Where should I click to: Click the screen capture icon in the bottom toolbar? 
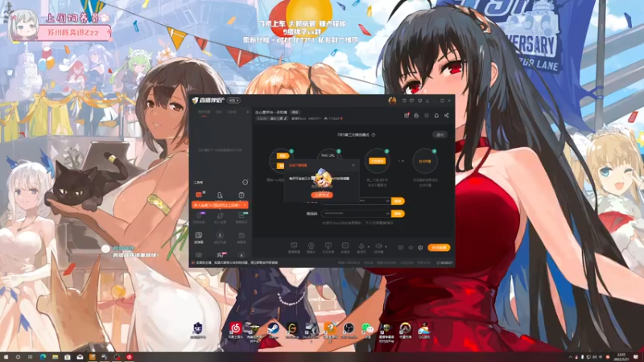click(294, 246)
